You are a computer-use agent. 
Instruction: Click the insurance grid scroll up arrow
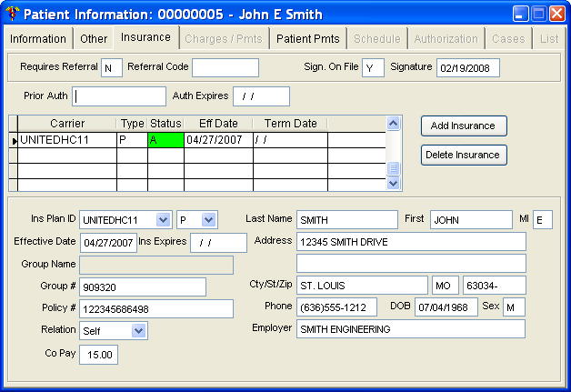pyautogui.click(x=393, y=124)
